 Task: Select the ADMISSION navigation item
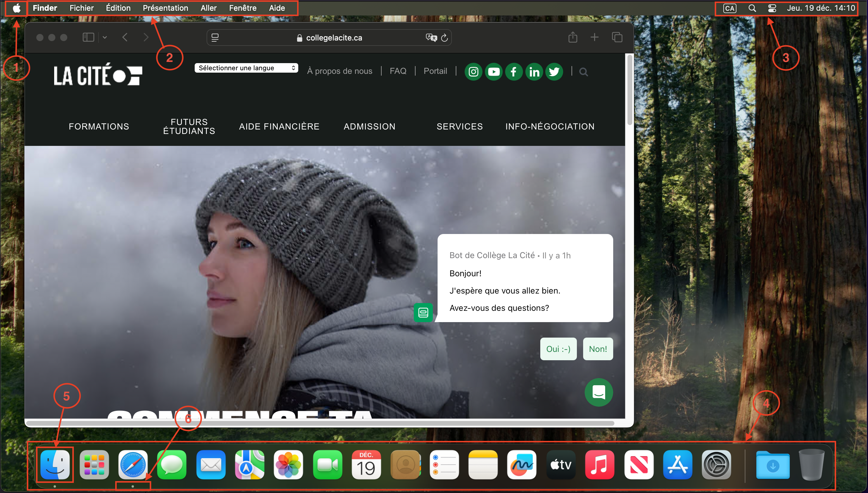tap(369, 126)
